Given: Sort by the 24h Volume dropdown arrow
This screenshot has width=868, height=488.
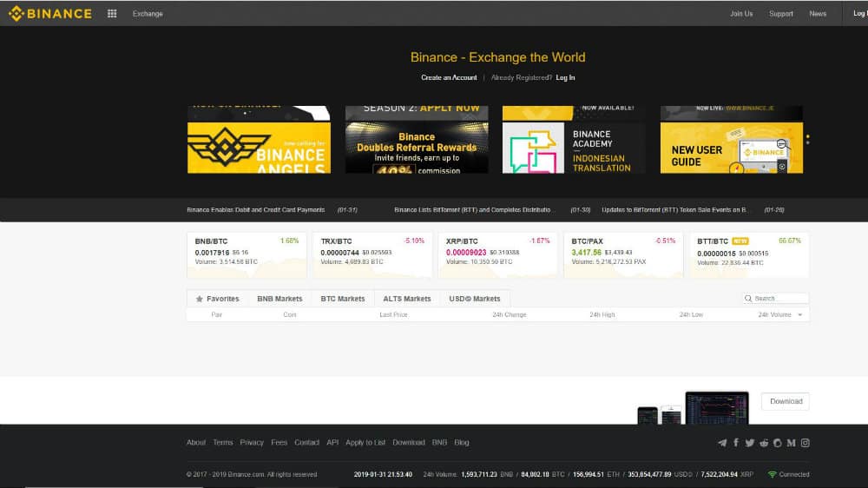Looking at the screenshot, I should pyautogui.click(x=800, y=314).
